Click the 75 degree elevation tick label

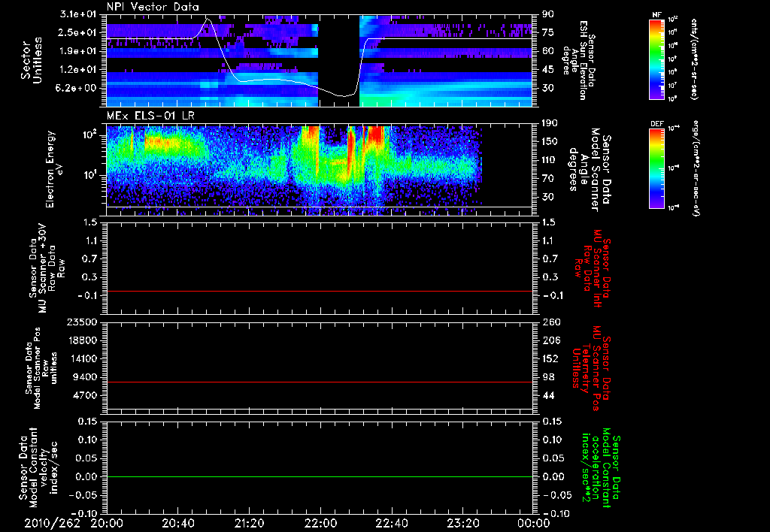pyautogui.click(x=548, y=32)
